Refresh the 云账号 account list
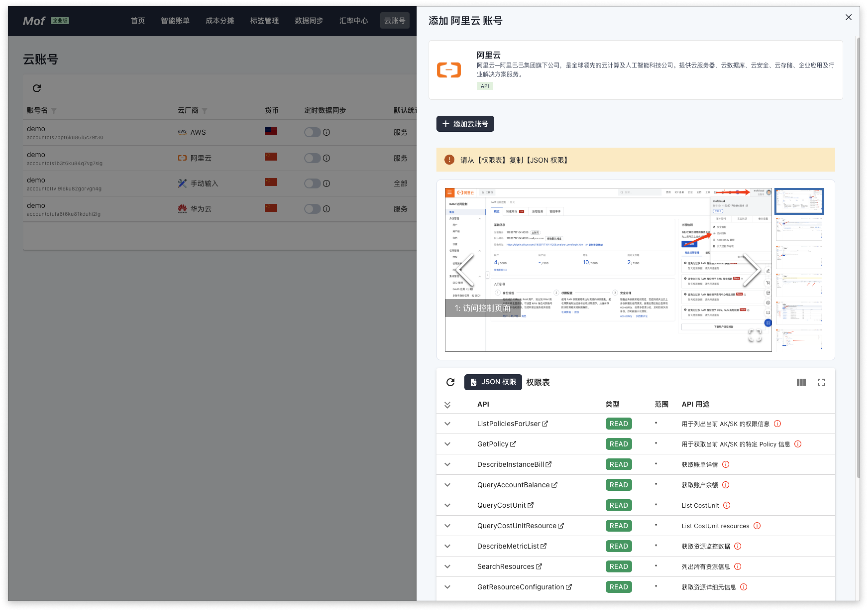868x611 pixels. pos(37,88)
